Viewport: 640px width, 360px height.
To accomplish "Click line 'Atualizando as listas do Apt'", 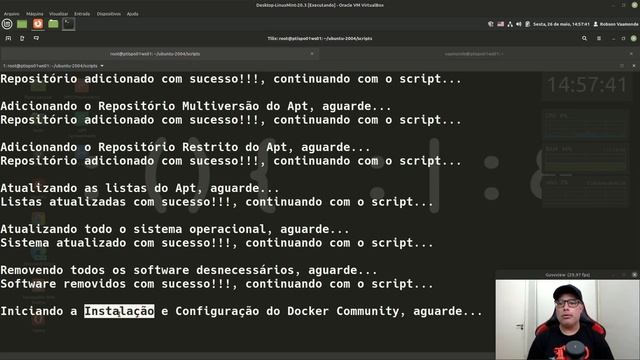I will click(x=140, y=188).
